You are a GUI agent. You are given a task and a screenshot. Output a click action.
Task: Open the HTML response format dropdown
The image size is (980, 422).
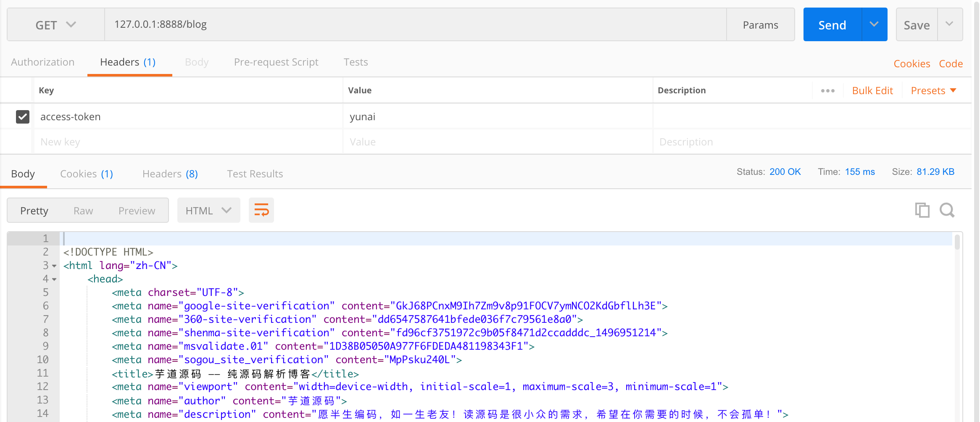(x=208, y=210)
